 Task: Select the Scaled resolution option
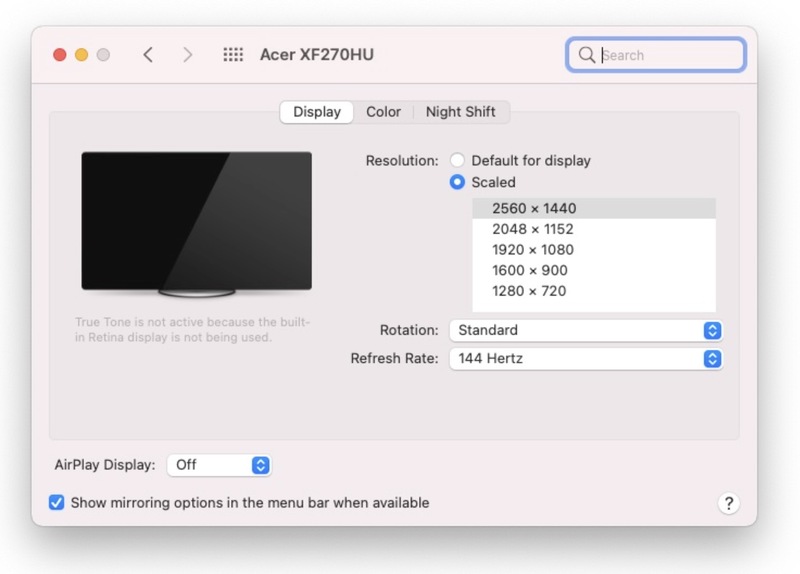coord(457,182)
